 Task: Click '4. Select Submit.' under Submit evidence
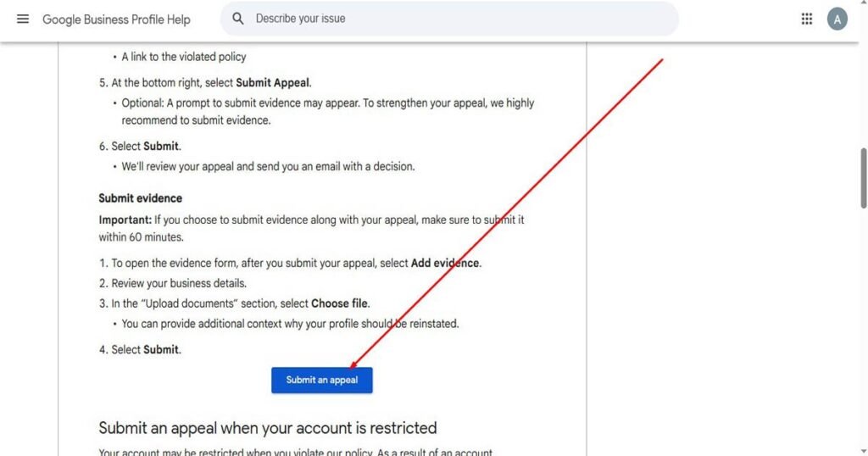click(x=140, y=350)
